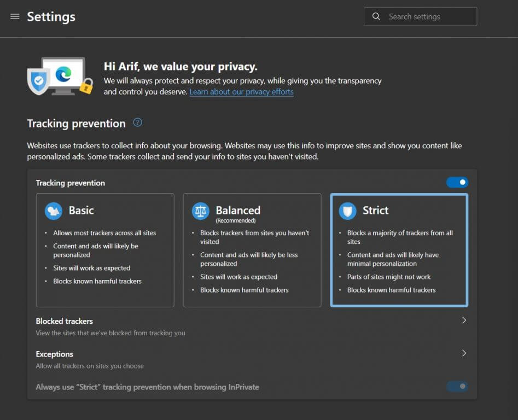Click the Tracking prevention help icon
The width and height of the screenshot is (518, 420).
pos(137,122)
